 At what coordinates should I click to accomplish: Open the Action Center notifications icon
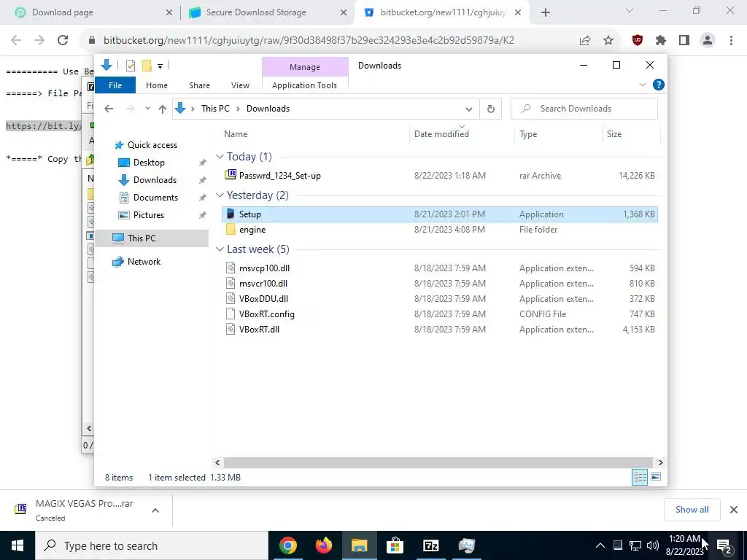724,545
